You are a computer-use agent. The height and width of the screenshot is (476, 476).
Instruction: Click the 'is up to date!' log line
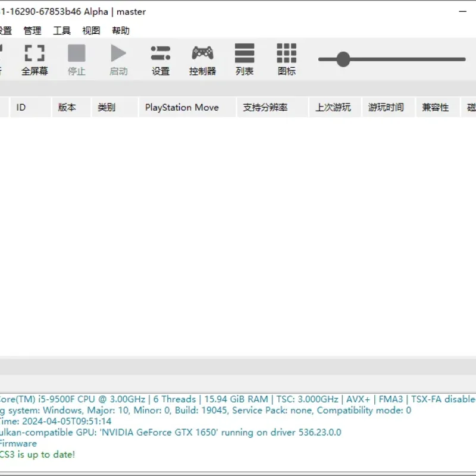click(37, 455)
